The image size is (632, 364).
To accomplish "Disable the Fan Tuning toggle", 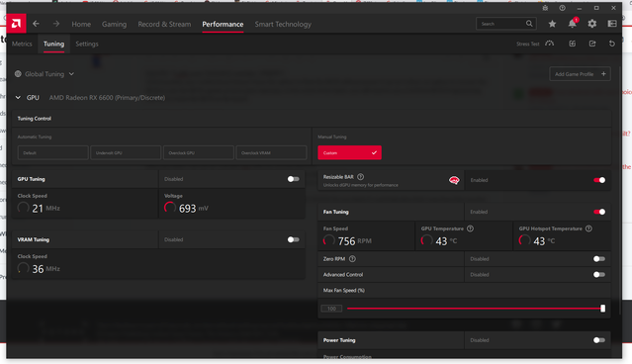I will pos(599,212).
